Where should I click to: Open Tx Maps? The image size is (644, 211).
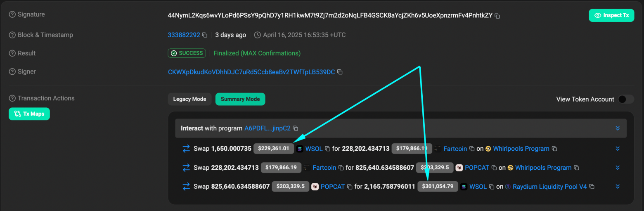29,114
